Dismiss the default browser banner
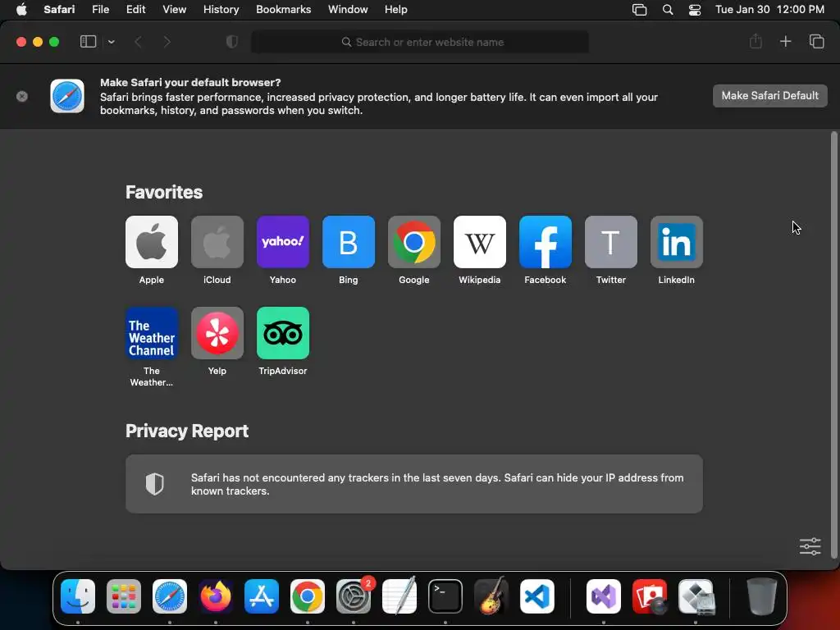The width and height of the screenshot is (840, 630). point(22,97)
